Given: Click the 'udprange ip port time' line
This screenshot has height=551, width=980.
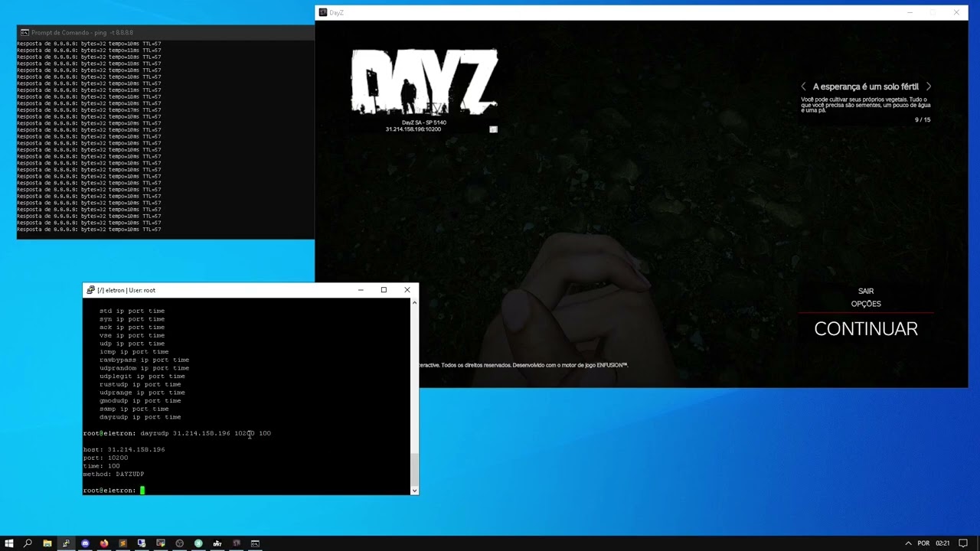Looking at the screenshot, I should tap(142, 393).
